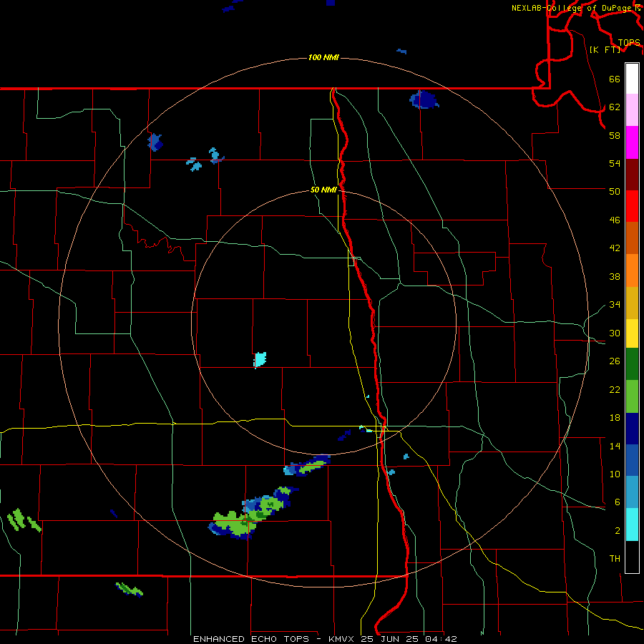Click the "18" legend value
Image resolution: width=644 pixels, height=644 pixels.
(615, 418)
